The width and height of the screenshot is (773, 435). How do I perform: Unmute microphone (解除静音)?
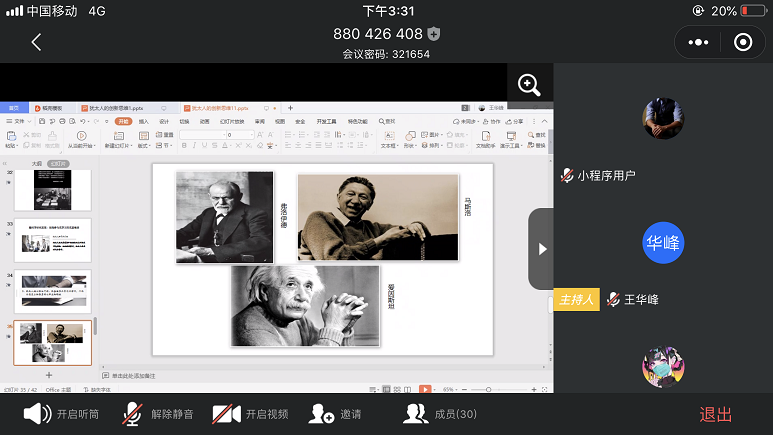tap(158, 414)
